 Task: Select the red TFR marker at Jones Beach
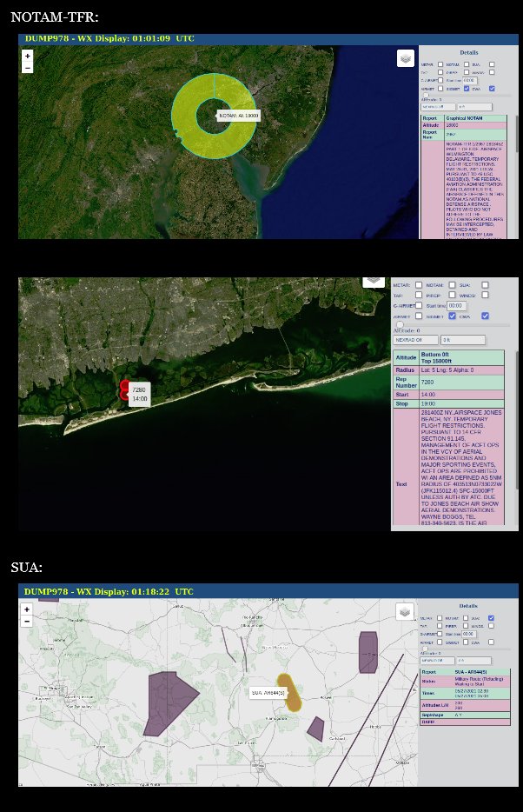pos(125,390)
